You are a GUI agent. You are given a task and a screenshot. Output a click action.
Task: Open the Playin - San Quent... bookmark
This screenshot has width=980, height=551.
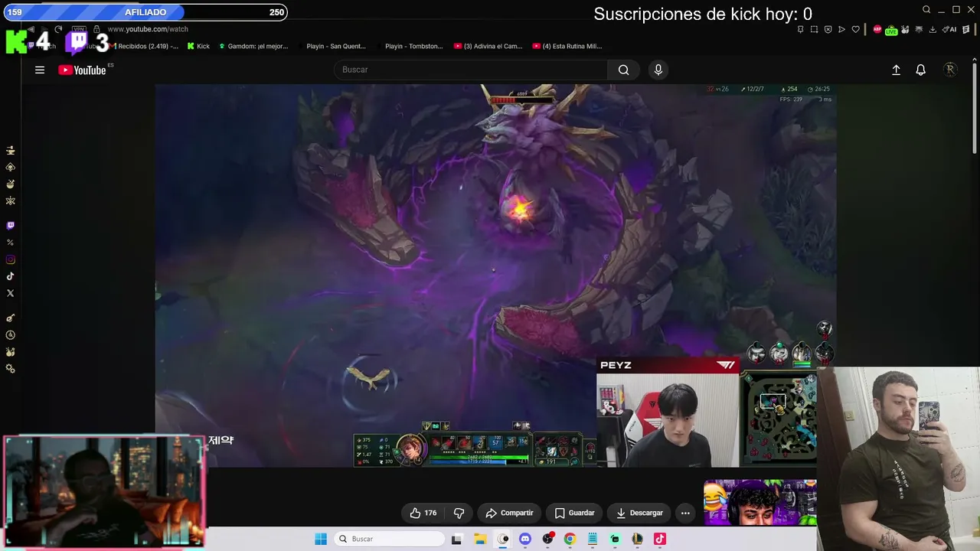click(x=332, y=46)
